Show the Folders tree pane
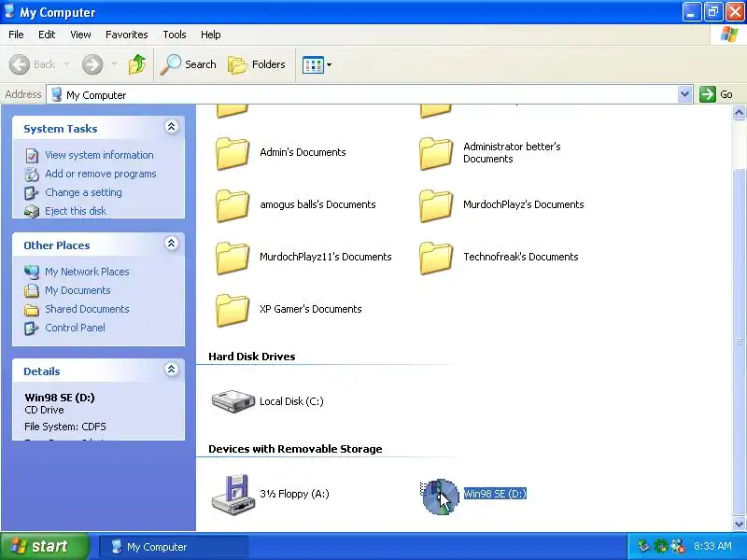Viewport: 747px width, 560px height. tap(257, 64)
